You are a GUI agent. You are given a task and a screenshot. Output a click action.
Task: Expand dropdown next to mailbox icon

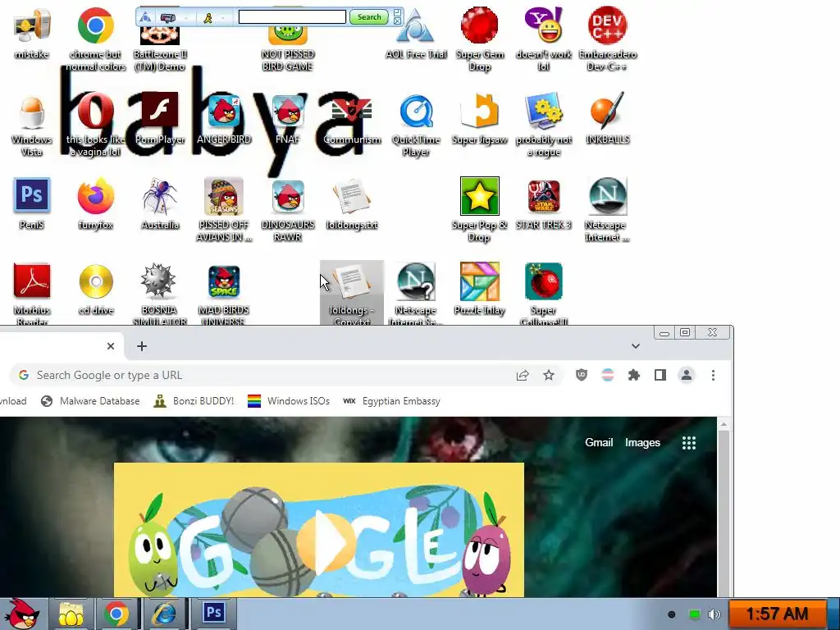click(186, 18)
